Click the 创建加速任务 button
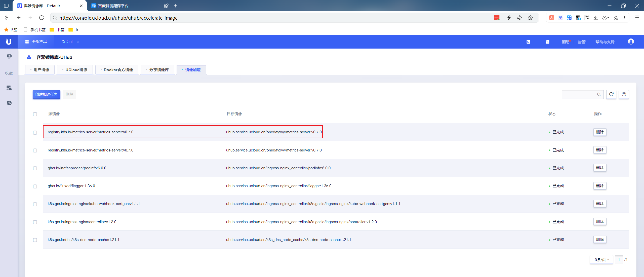The image size is (644, 277). [47, 94]
